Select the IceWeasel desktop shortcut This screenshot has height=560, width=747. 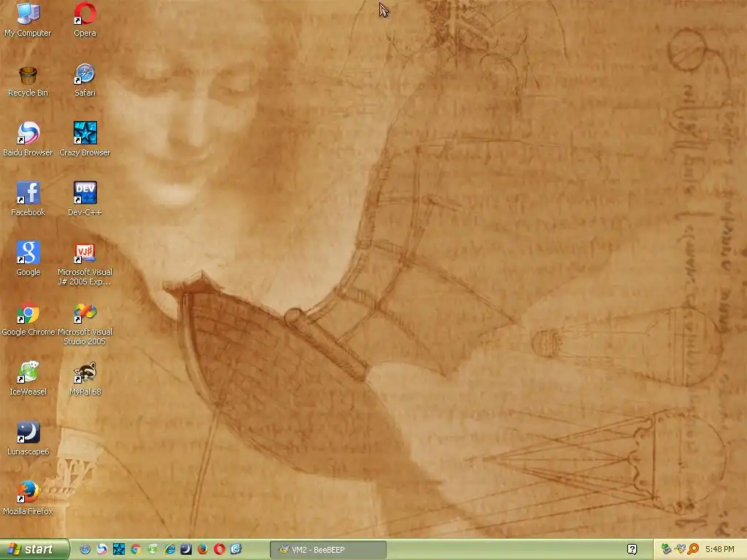coord(28,378)
